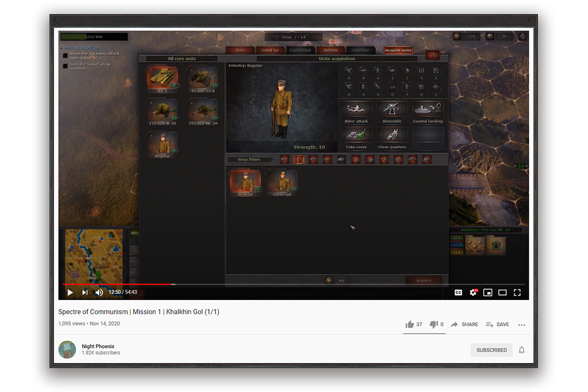Select the tank shop filter

[x=327, y=160]
